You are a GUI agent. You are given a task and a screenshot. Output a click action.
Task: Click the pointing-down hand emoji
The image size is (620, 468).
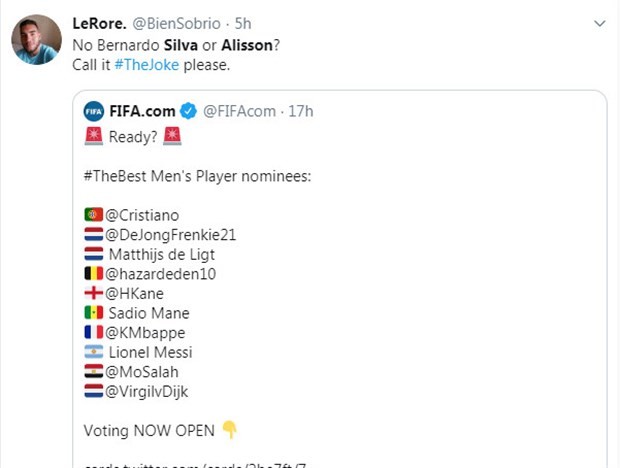tap(229, 430)
